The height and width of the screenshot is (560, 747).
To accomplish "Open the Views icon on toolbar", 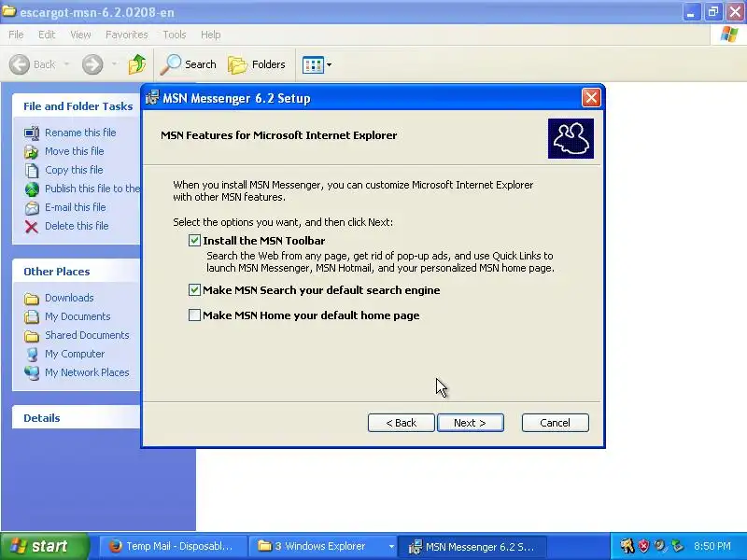I will point(313,64).
